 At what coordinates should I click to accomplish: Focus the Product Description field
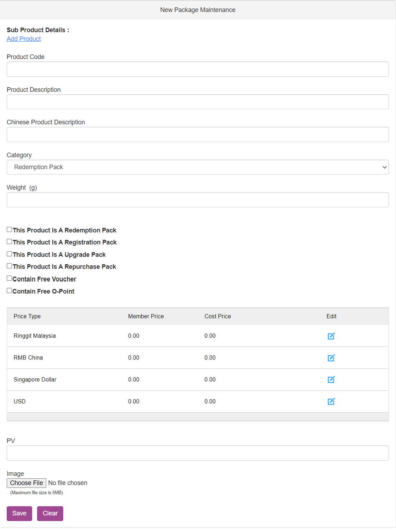198,102
